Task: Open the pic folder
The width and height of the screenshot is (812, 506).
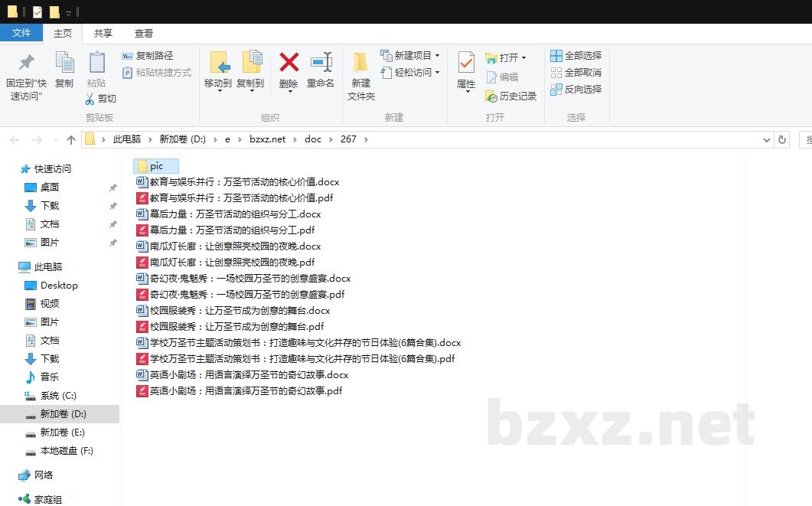Action: [155, 165]
